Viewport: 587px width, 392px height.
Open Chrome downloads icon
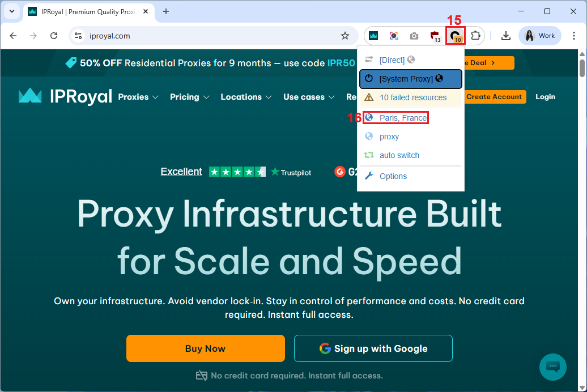pyautogui.click(x=506, y=36)
